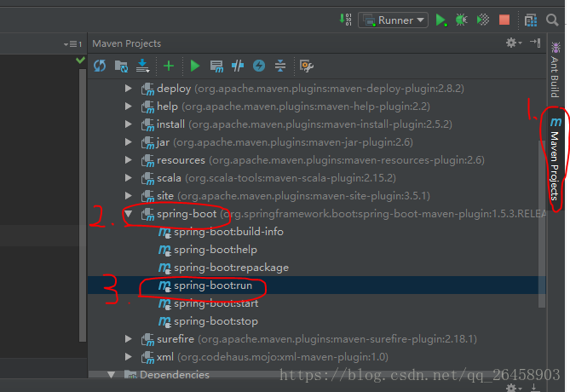Select the surefire plugin row
Viewport: 570px width, 392px height.
click(317, 339)
